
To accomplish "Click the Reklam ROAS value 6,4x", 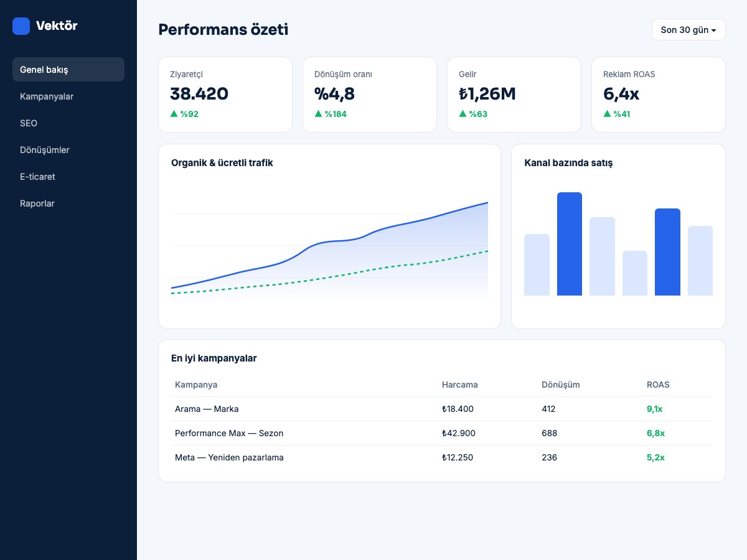I will pos(621,94).
